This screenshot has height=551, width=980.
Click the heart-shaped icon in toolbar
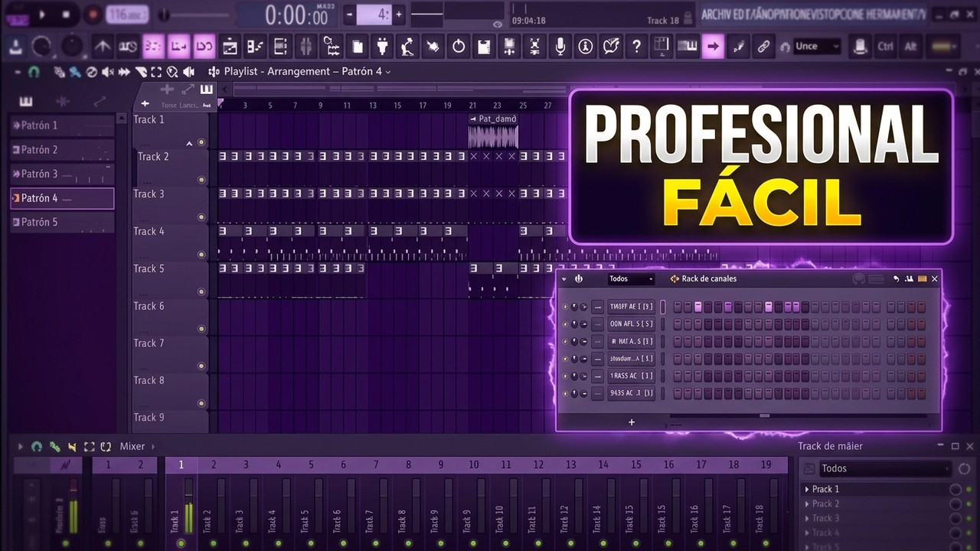[610, 47]
